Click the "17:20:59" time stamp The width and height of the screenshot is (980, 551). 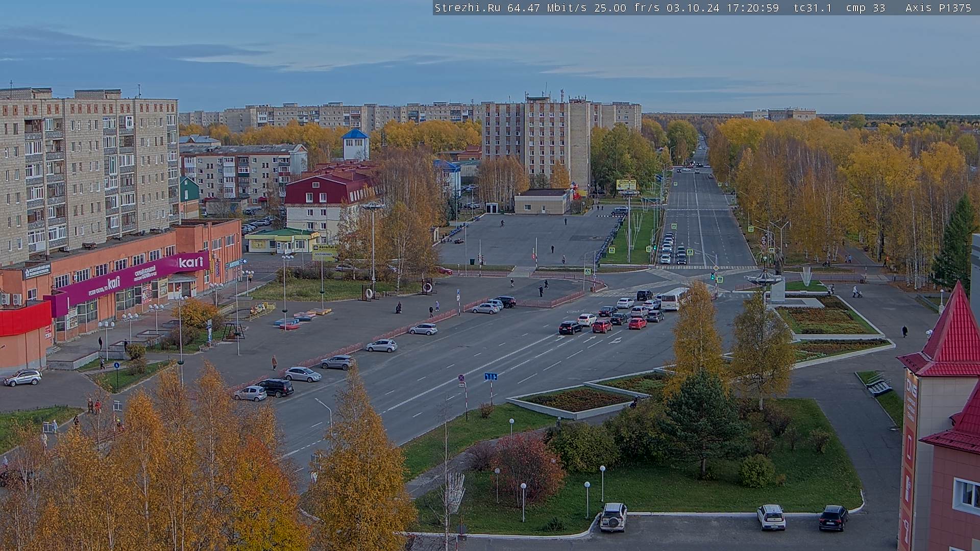[752, 8]
